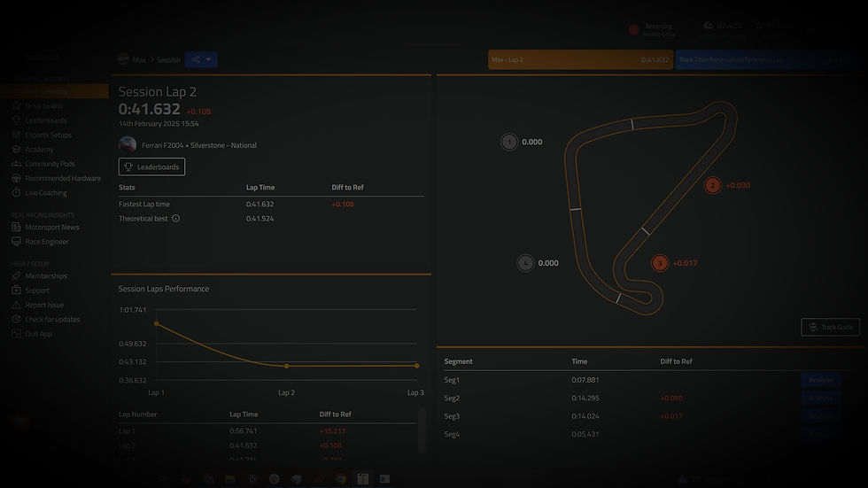This screenshot has height=488, width=868.
Task: Select track segment marker 1
Action: pyautogui.click(x=508, y=142)
